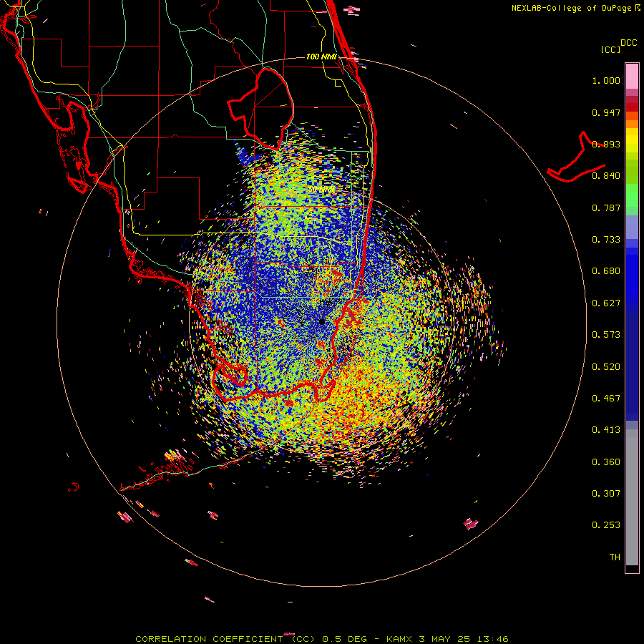Click the 0.307 scale value

[606, 494]
